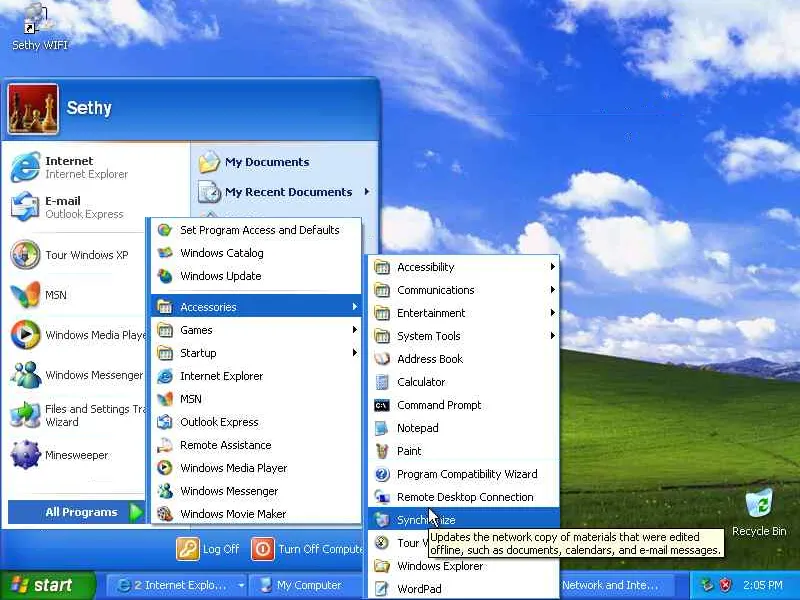The width and height of the screenshot is (800, 600).
Task: Open Windows Explorer from Accessories
Action: [463, 566]
